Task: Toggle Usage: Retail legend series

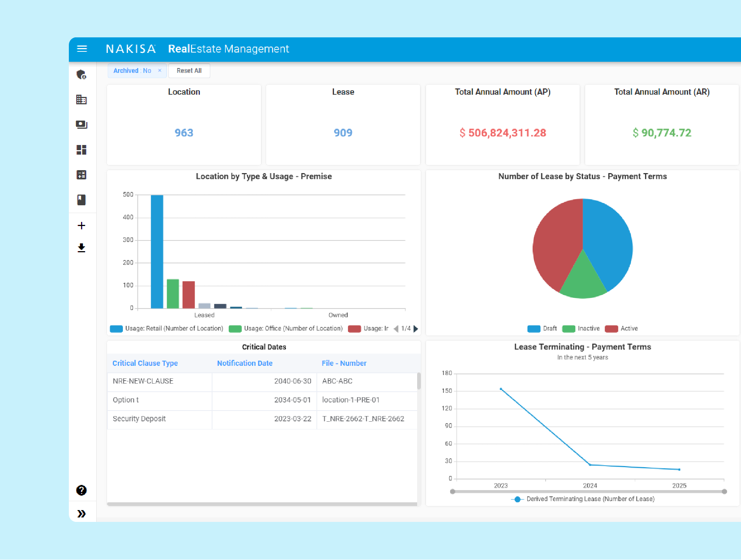Action: coord(167,328)
